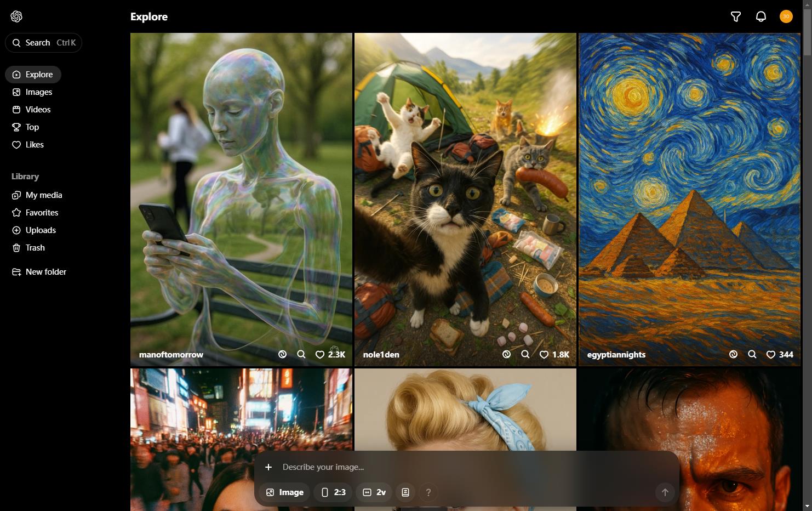Click the plus icon to attach media
The width and height of the screenshot is (812, 511).
(x=268, y=467)
